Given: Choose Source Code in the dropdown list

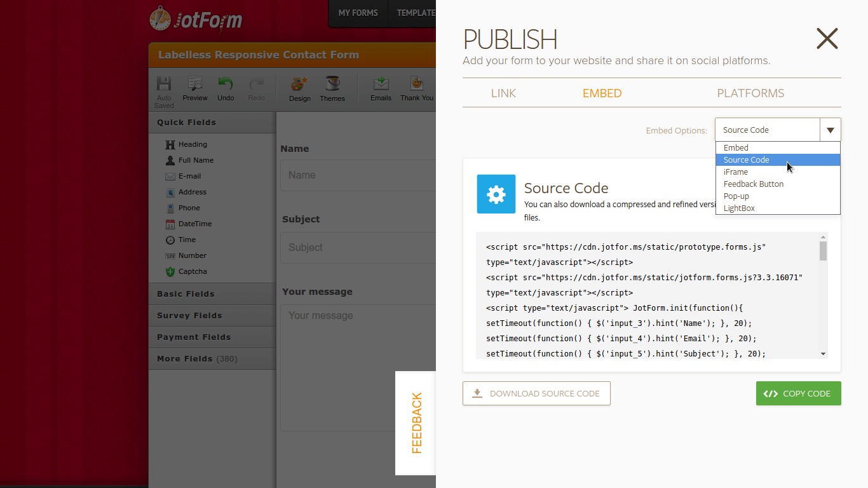Looking at the screenshot, I should pyautogui.click(x=778, y=159).
